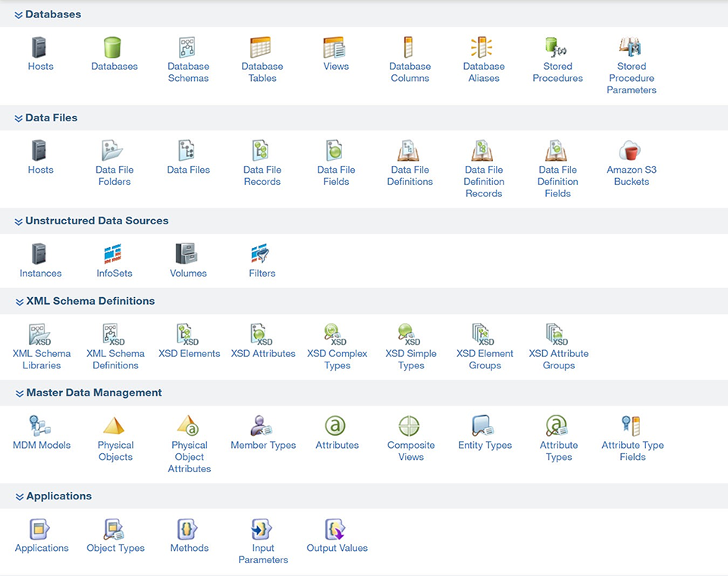Image resolution: width=728 pixels, height=576 pixels.
Task: Click Data File Definition Fields label
Action: [557, 181]
